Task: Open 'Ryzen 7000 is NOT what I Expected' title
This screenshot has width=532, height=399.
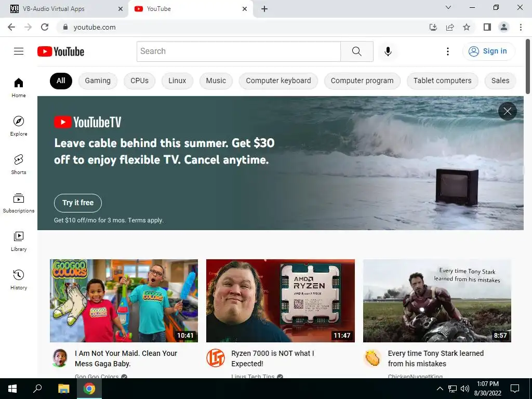Action: 273,358
